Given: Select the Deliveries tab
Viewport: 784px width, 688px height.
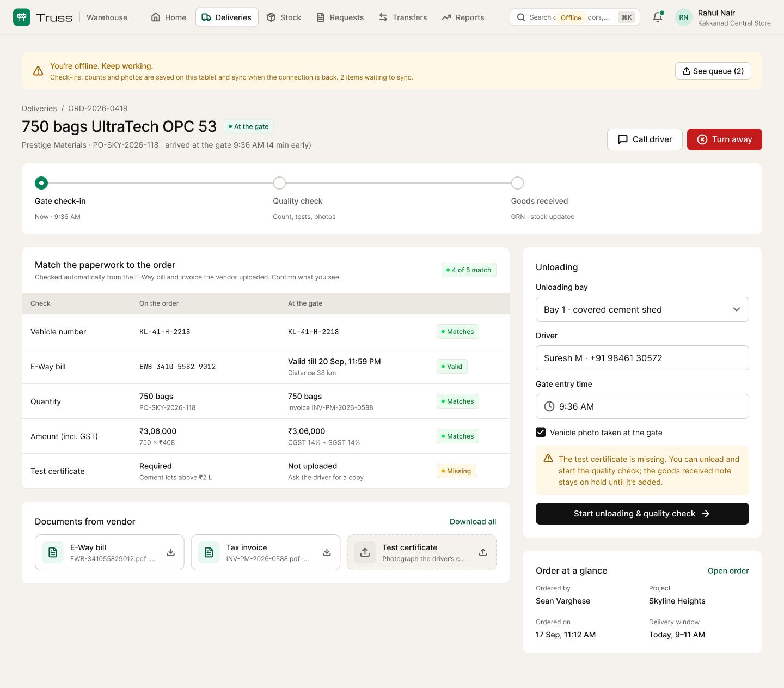Looking at the screenshot, I should pyautogui.click(x=227, y=17).
